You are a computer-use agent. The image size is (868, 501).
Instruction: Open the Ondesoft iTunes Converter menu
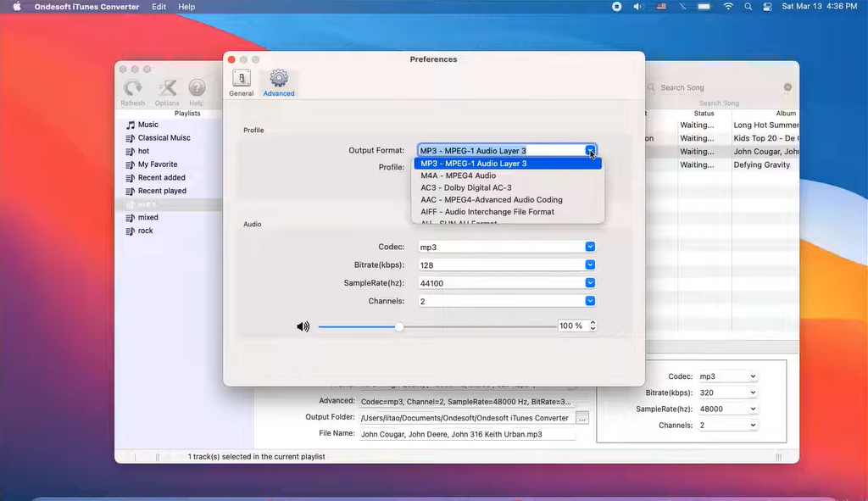87,7
